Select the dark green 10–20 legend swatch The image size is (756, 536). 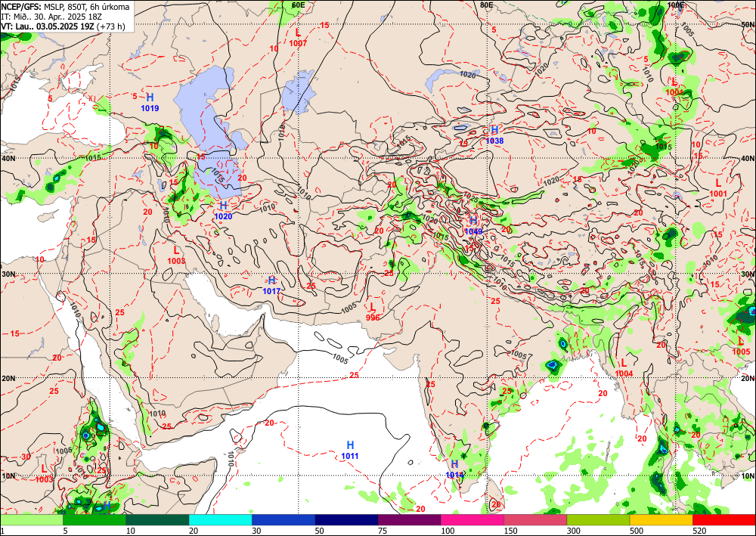coord(157,519)
